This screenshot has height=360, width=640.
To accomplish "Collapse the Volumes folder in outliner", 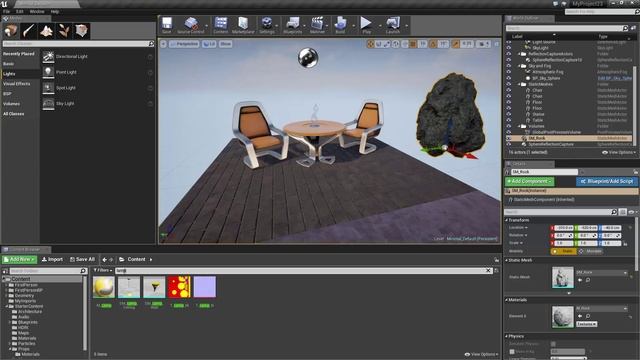I will pyautogui.click(x=519, y=126).
